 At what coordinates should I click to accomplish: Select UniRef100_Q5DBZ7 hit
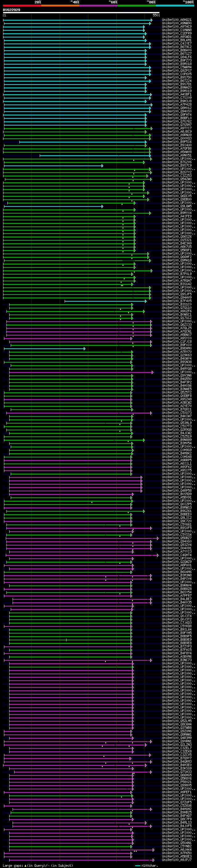click(177, 539)
